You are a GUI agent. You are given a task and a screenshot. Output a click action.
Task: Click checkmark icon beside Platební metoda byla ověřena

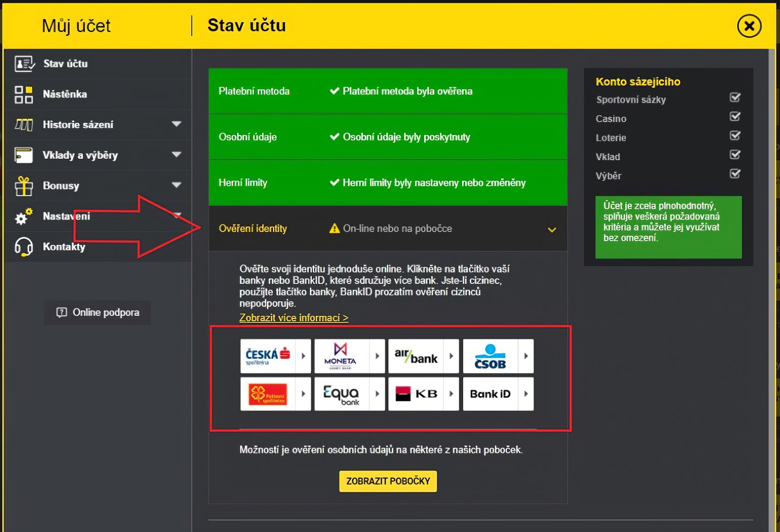pos(335,91)
